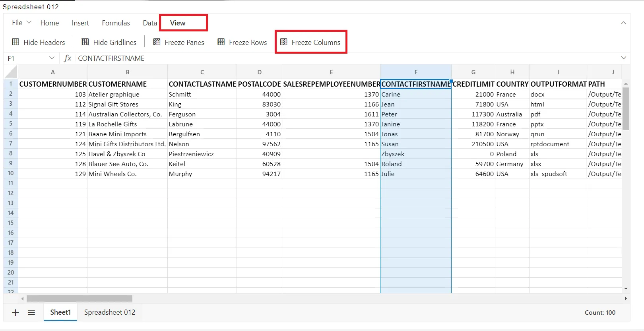644x331 pixels.
Task: Select column D header
Action: 260,72
